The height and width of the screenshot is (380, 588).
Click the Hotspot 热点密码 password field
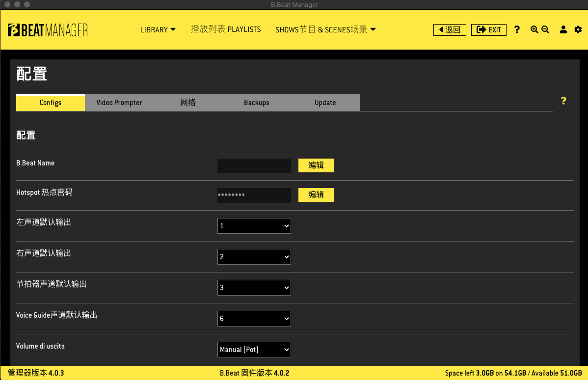pyautogui.click(x=254, y=195)
